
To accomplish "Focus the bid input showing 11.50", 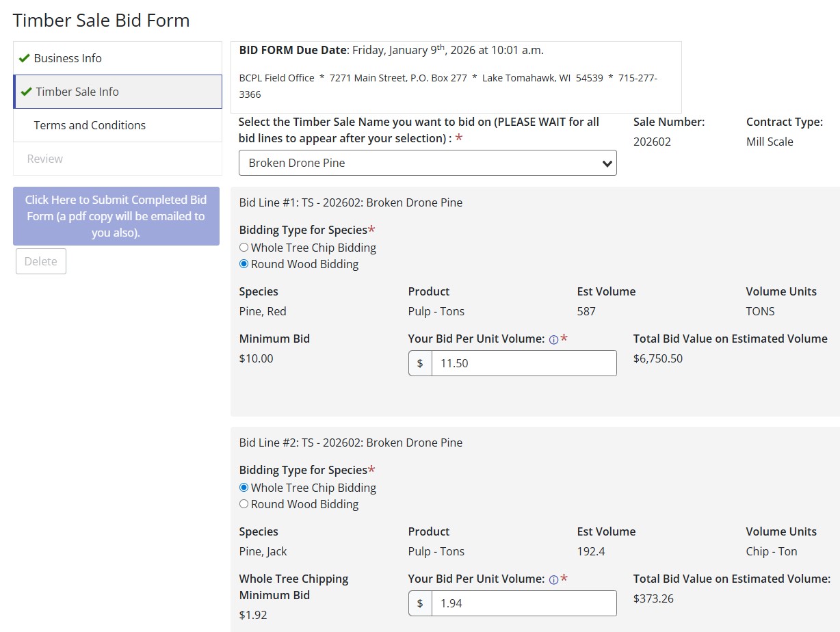I will tap(524, 363).
